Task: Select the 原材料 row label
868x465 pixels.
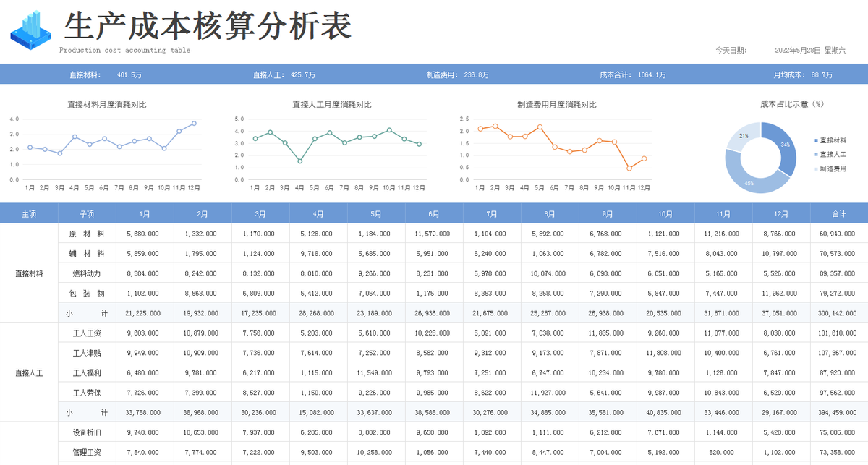Action: [88, 233]
